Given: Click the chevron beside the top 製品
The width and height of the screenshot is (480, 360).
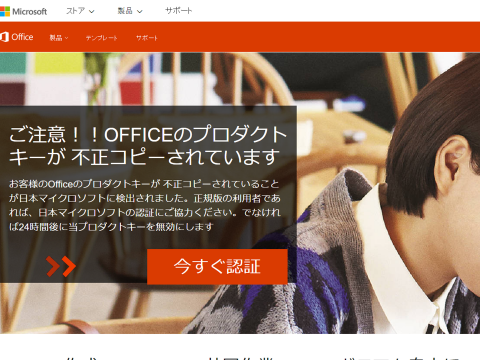Looking at the screenshot, I should 140,12.
